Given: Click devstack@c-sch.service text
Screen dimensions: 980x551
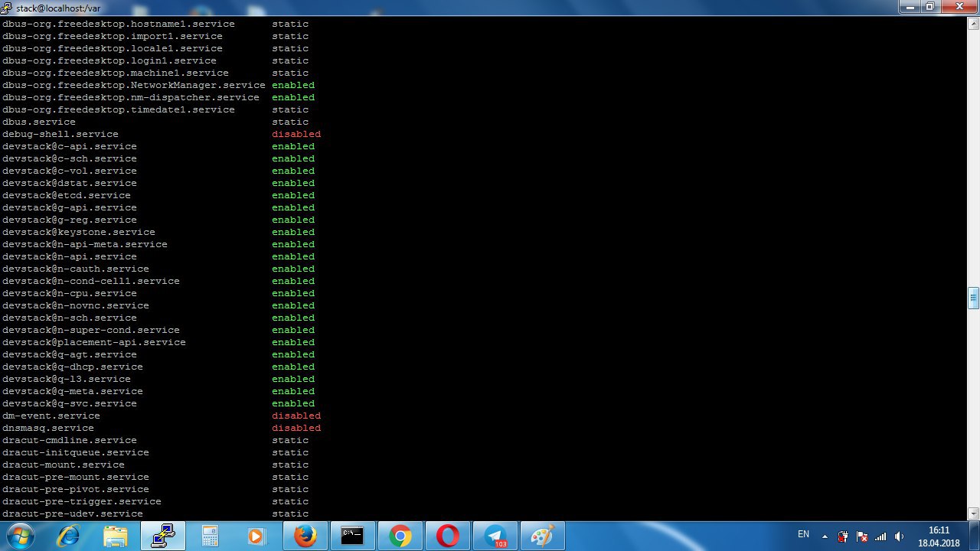Looking at the screenshot, I should pyautogui.click(x=70, y=158).
